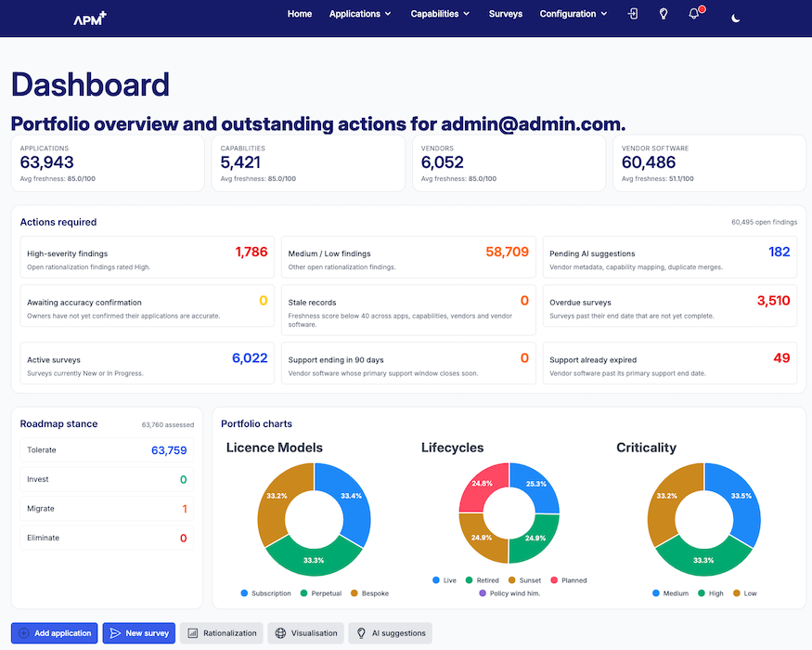Click the sign-in door arrow icon
This screenshot has width=812, height=650.
tap(633, 14)
